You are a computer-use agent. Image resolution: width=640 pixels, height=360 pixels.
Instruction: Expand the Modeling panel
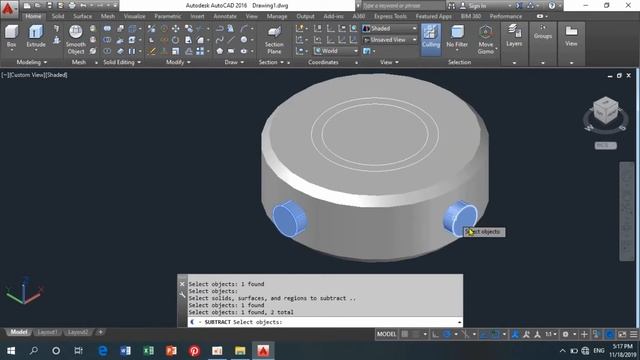tap(31, 62)
